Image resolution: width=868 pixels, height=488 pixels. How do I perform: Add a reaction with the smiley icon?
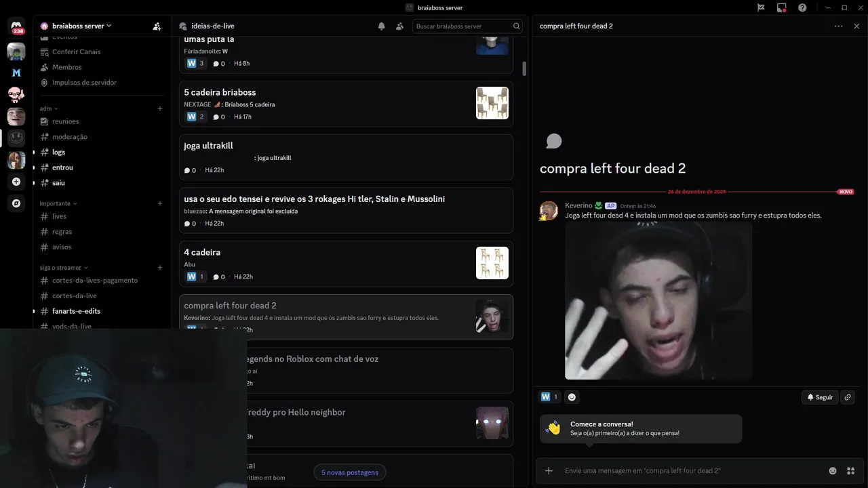tap(572, 397)
